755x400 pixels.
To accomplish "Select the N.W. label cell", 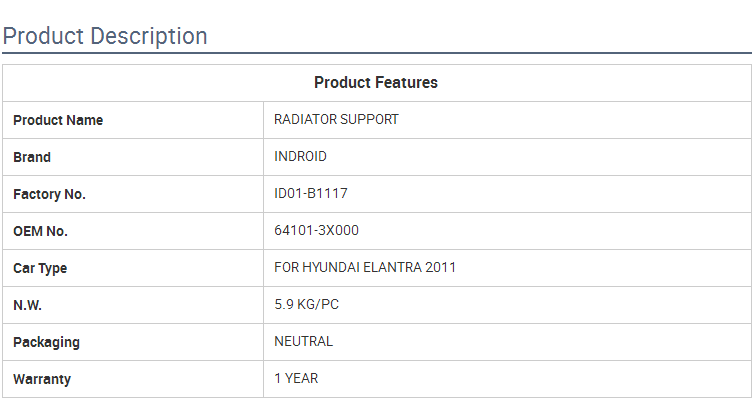I will click(x=27, y=305).
